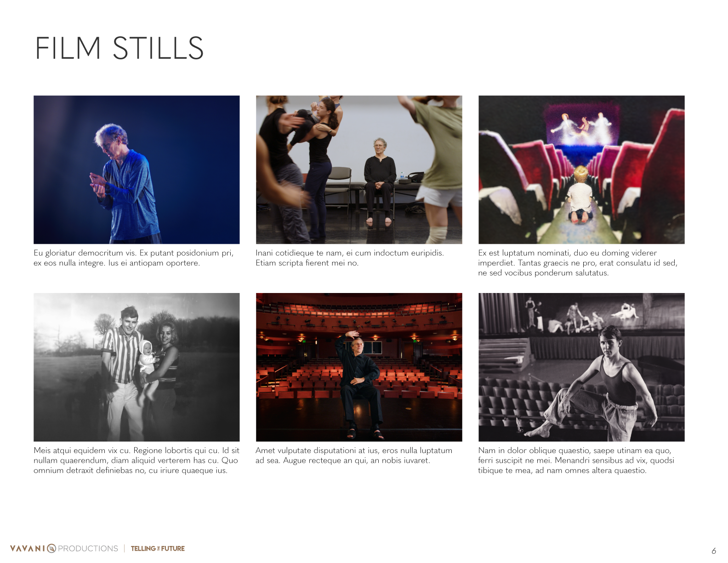Open the black-and-white family photo
Viewport: 728px width, 563px height.
136,367
